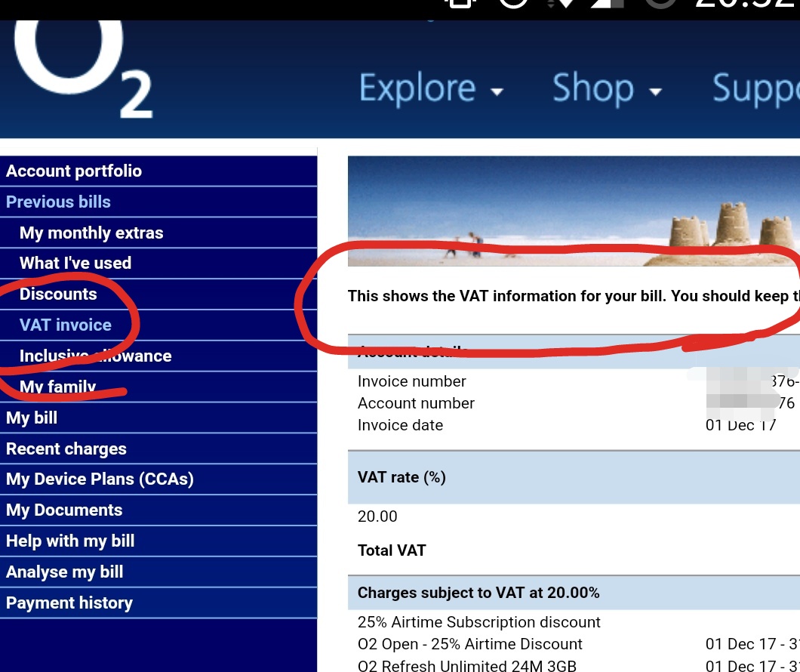Select VAT invoice sidebar item

[x=66, y=325]
